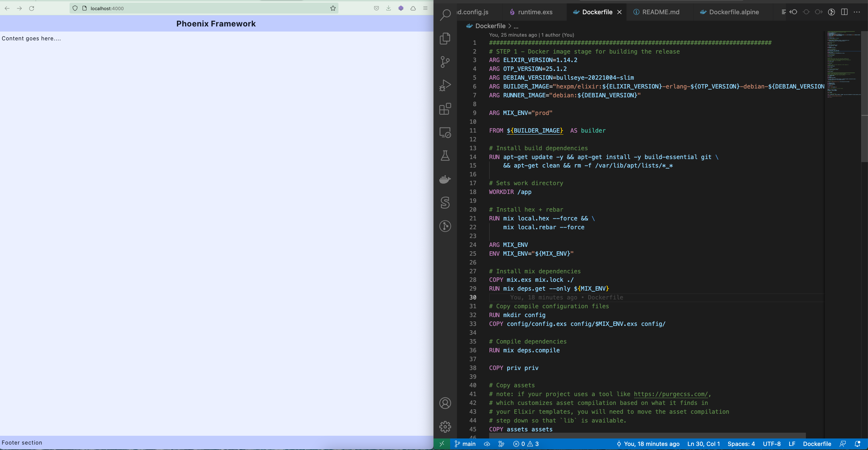Screen dimensions: 868x450
Task: Change the UTF-8 file encoding
Action: coord(772,444)
